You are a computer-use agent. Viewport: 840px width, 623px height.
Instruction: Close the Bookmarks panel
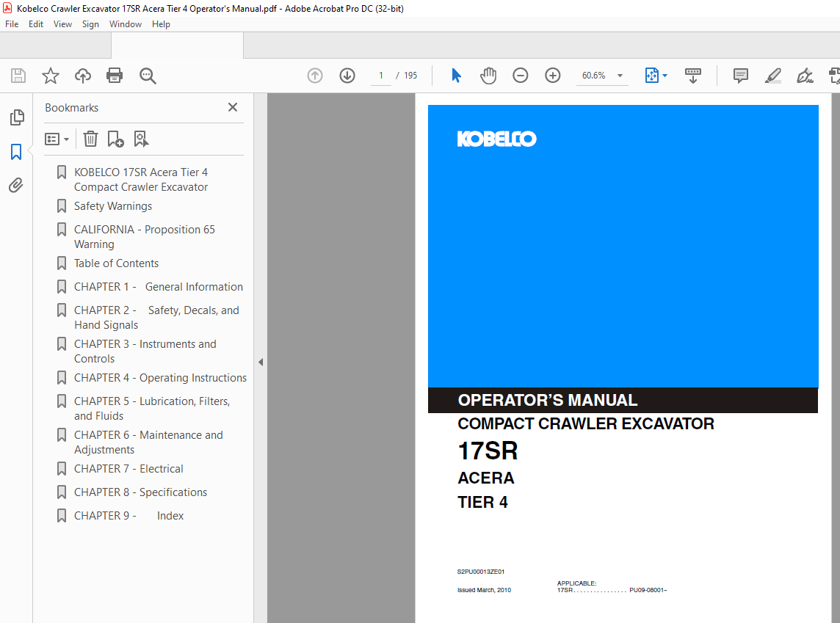[233, 107]
